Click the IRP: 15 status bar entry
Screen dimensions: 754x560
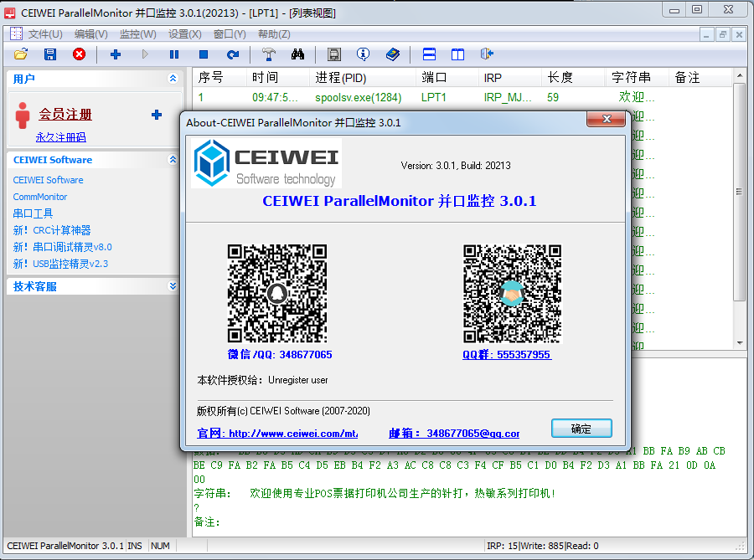point(502,546)
